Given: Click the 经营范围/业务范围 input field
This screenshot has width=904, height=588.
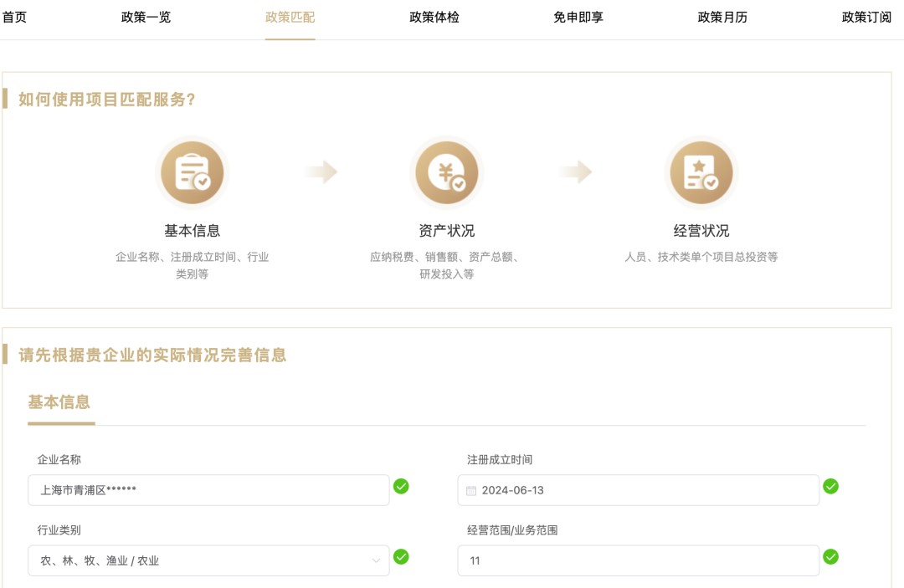Looking at the screenshot, I should (638, 560).
